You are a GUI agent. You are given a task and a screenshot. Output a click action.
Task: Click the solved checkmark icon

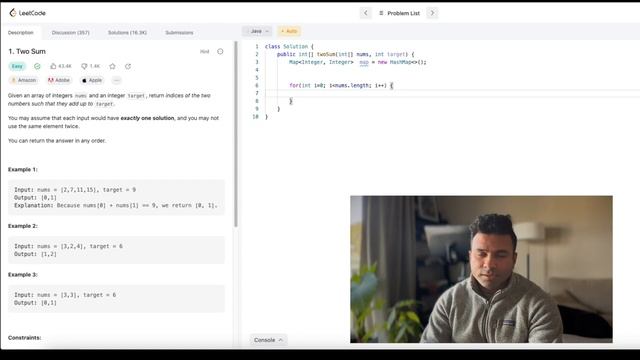coord(37,66)
